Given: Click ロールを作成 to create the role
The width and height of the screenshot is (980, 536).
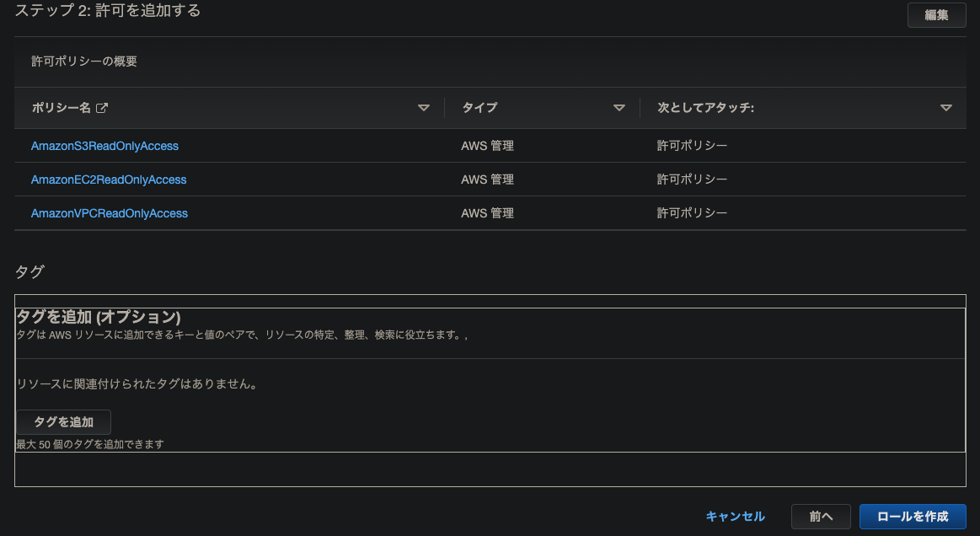Looking at the screenshot, I should tap(913, 516).
